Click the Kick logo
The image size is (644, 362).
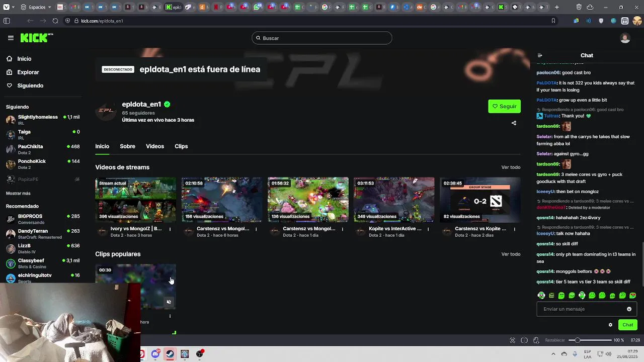coord(37,38)
